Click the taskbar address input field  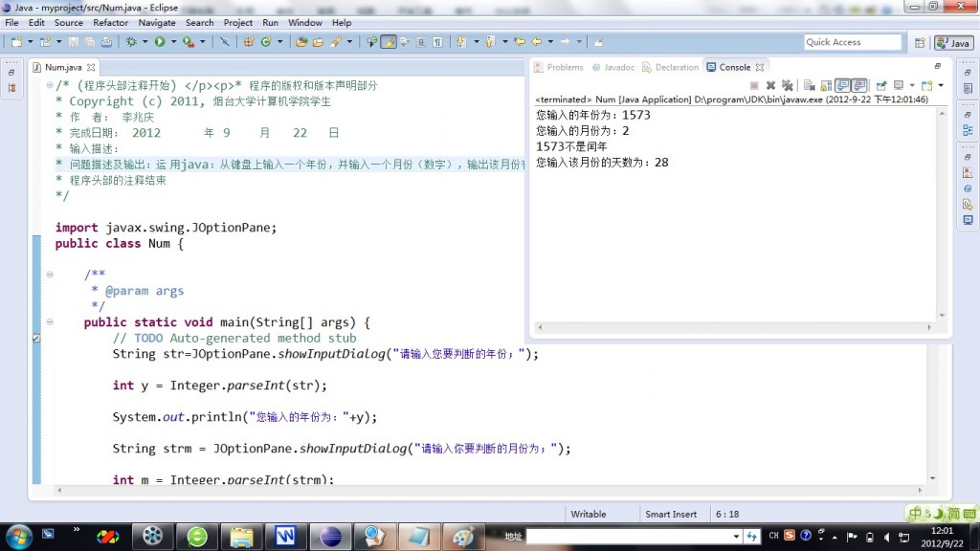coord(635,536)
